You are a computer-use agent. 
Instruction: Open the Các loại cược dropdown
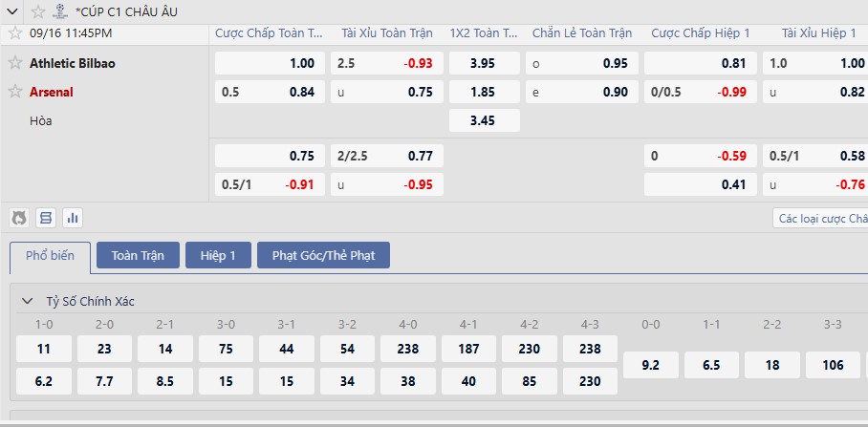[x=819, y=218]
